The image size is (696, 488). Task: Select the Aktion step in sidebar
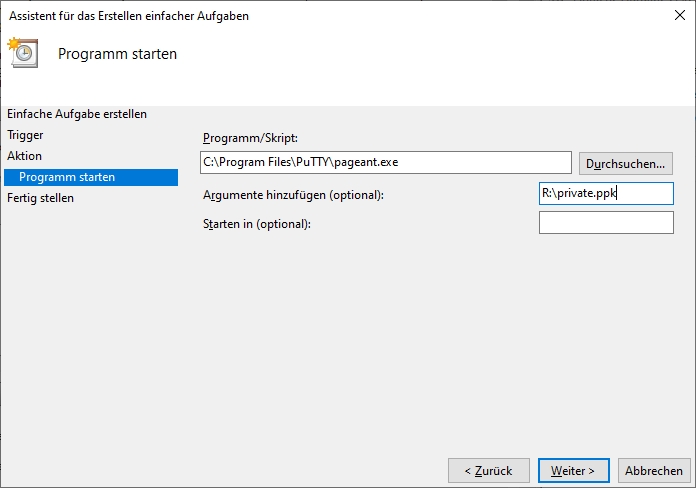[25, 156]
